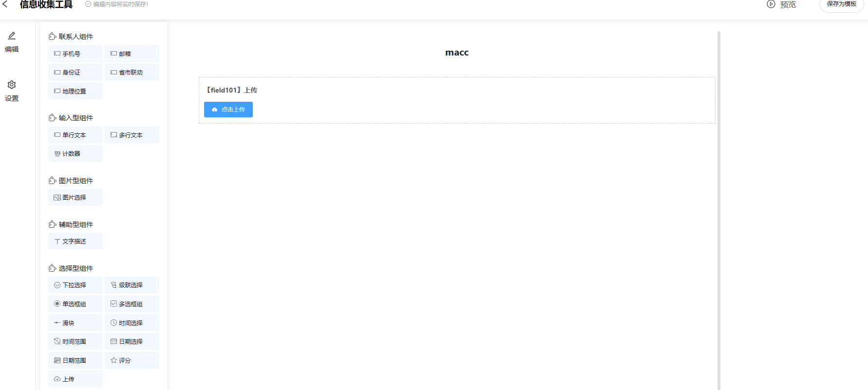Open the 设置 settings tab
The image size is (868, 390).
(12, 91)
